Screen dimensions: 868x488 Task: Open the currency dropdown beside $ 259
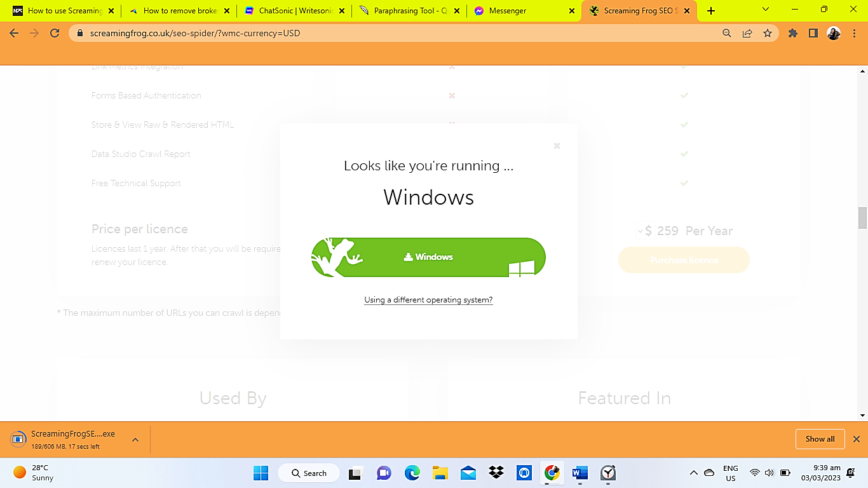click(640, 231)
